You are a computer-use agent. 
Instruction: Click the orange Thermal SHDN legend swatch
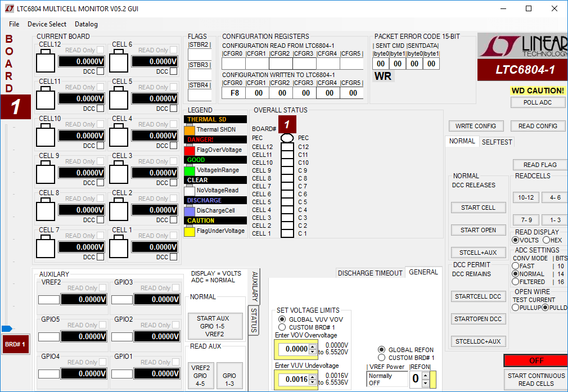pyautogui.click(x=190, y=130)
